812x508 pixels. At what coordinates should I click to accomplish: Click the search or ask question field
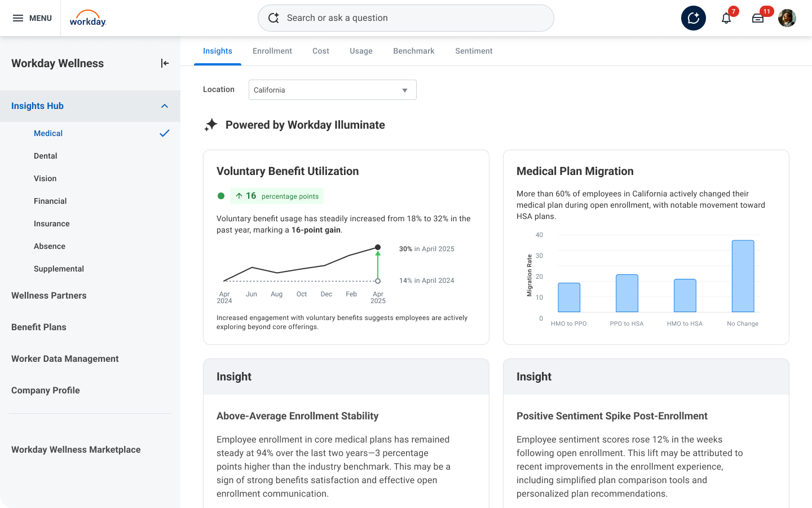(406, 18)
